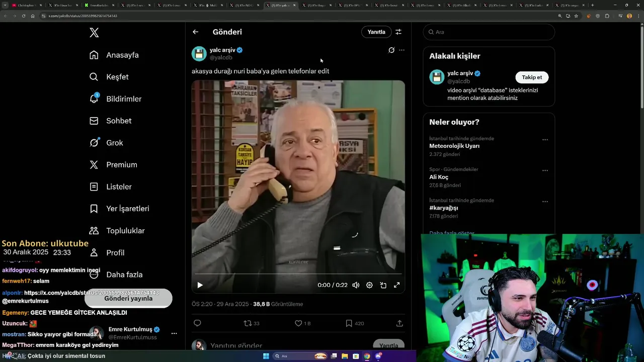The image size is (644, 362).
Task: Go back with the Gönderi arrow
Action: (196, 32)
